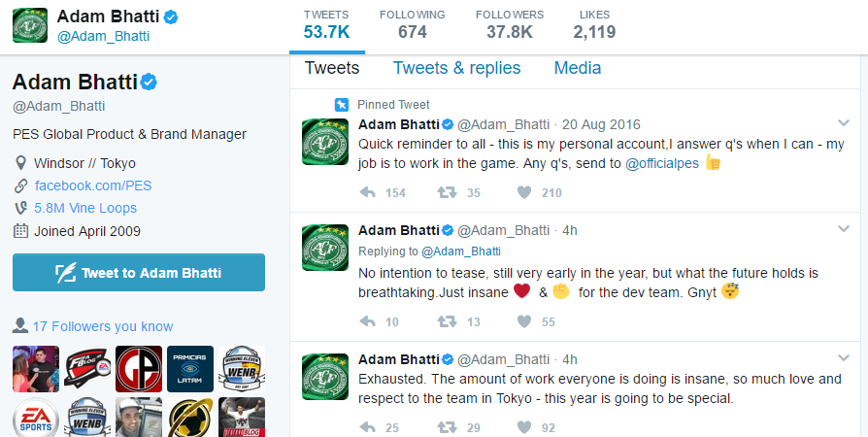Open the facebook.com/PES link
The height and width of the screenshot is (437, 868).
(x=93, y=185)
